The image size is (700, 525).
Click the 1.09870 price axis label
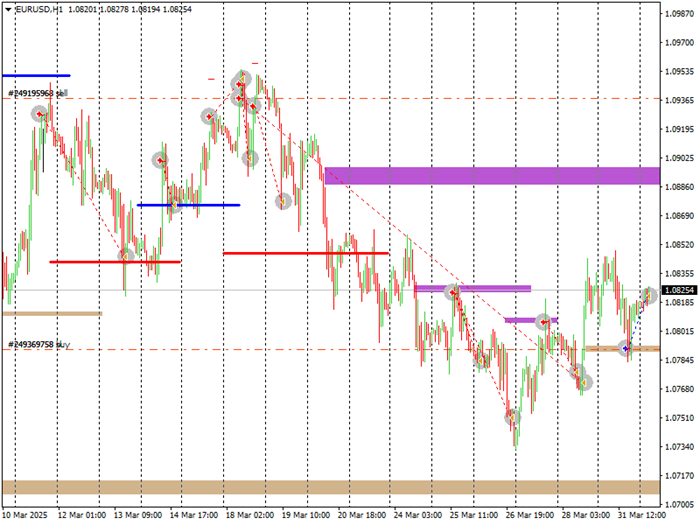tap(678, 13)
